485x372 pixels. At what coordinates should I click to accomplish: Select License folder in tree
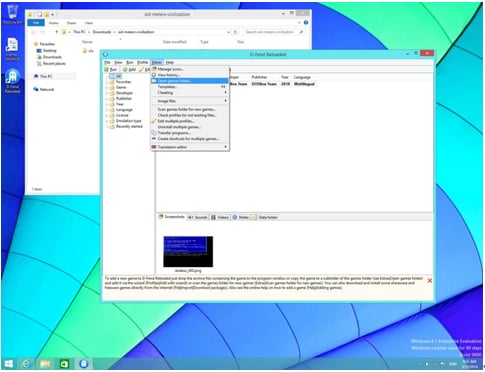tap(122, 115)
